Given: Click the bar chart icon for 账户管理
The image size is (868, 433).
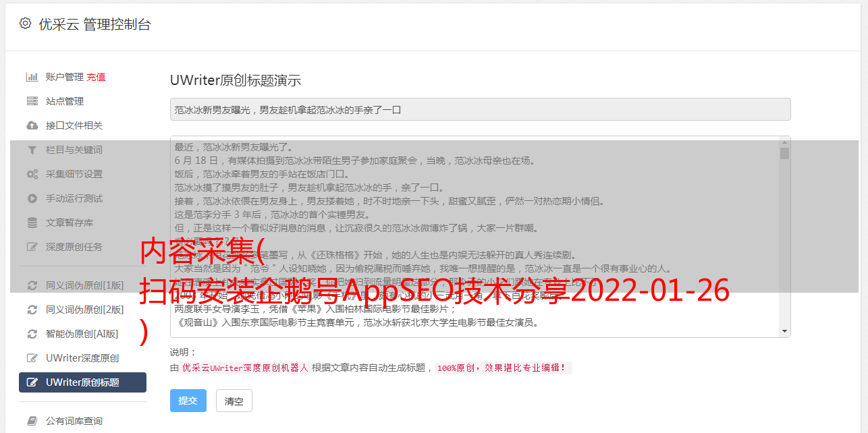Looking at the screenshot, I should 32,77.
